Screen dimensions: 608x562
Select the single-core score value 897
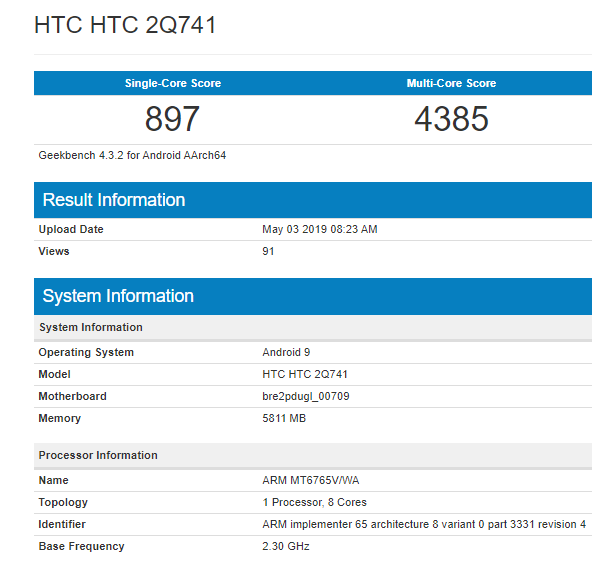(x=172, y=119)
